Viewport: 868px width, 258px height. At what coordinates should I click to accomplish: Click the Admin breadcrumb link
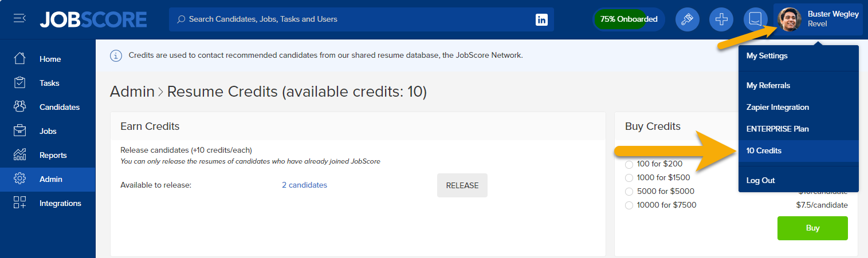click(x=132, y=92)
